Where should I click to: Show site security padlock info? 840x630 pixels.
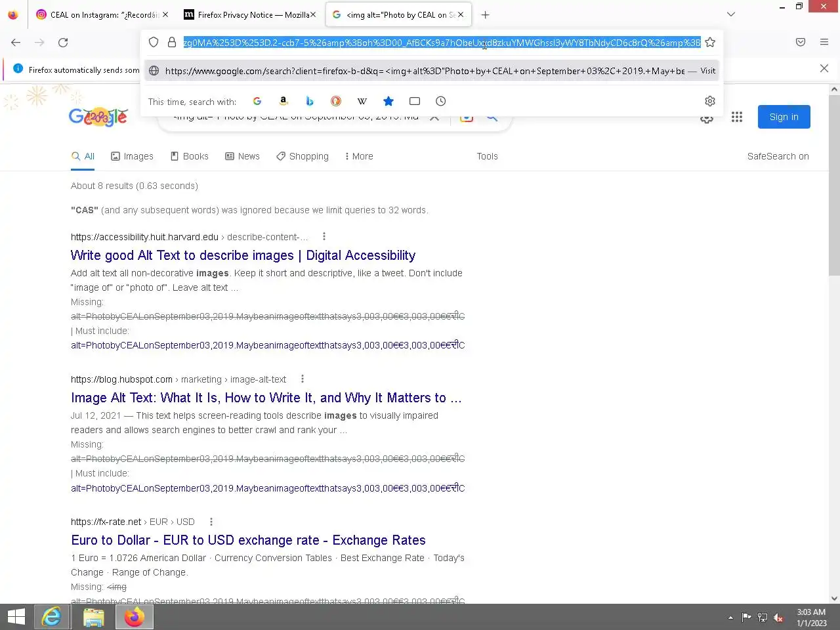pos(172,43)
